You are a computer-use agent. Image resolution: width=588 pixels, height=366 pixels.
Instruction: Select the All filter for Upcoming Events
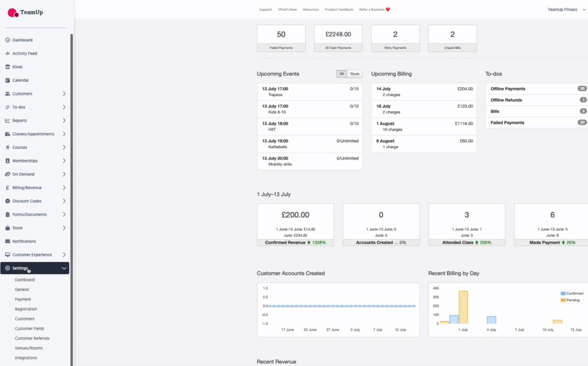(x=341, y=74)
